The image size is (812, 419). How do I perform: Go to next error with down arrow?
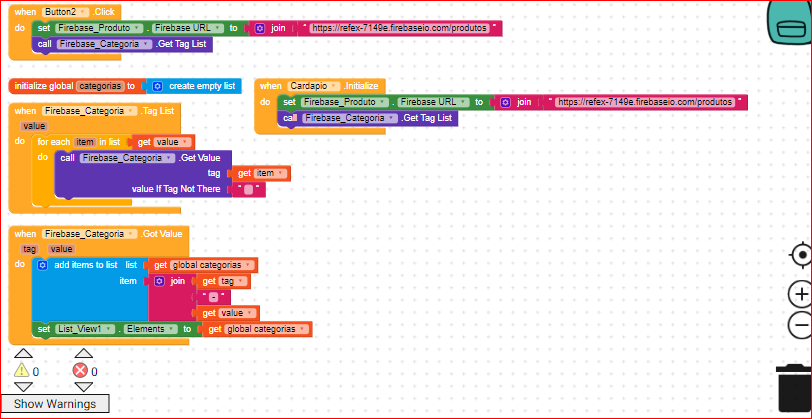click(83, 387)
